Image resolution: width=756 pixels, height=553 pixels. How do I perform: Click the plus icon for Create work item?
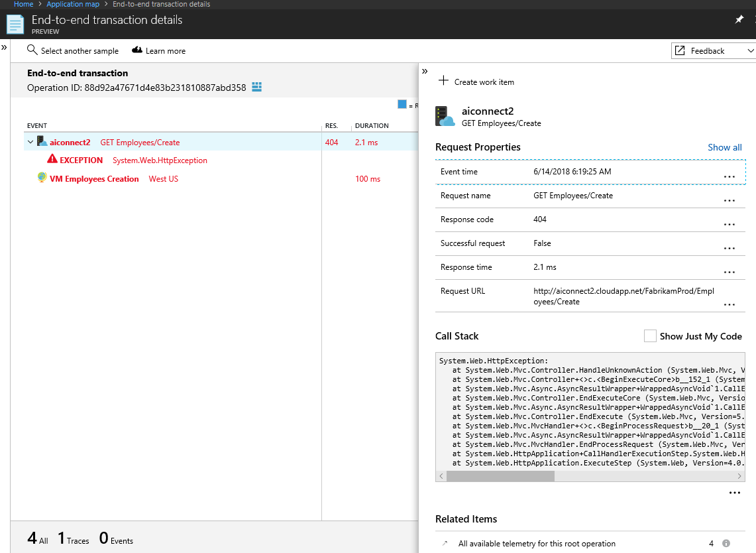coord(443,81)
